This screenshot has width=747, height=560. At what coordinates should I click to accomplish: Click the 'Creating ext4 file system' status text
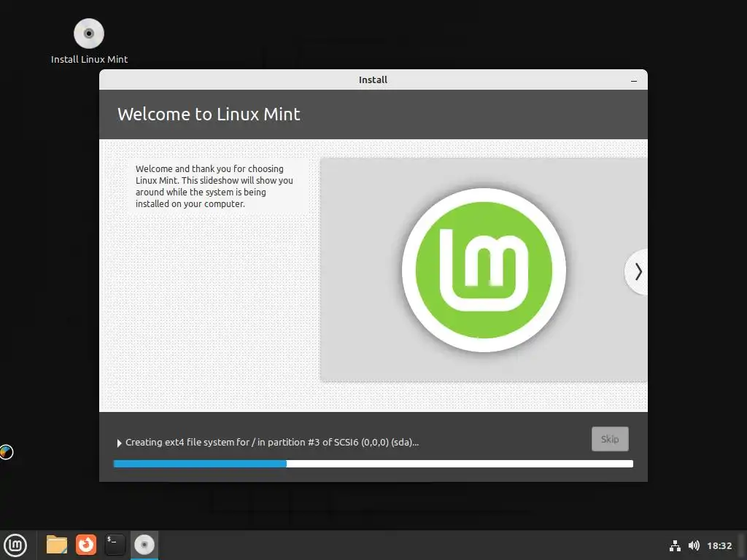click(272, 443)
